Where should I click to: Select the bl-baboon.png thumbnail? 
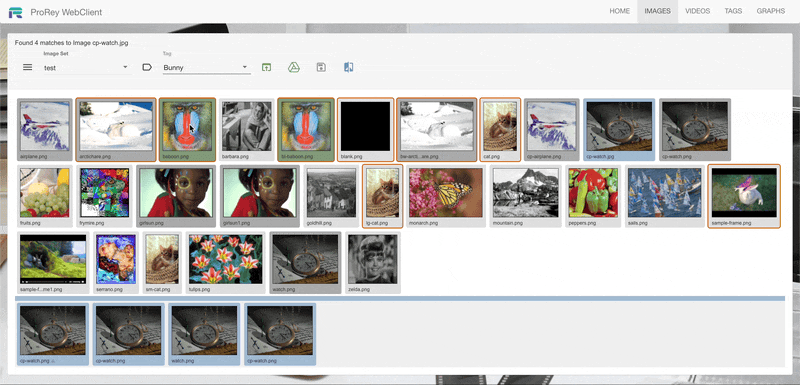tap(306, 130)
